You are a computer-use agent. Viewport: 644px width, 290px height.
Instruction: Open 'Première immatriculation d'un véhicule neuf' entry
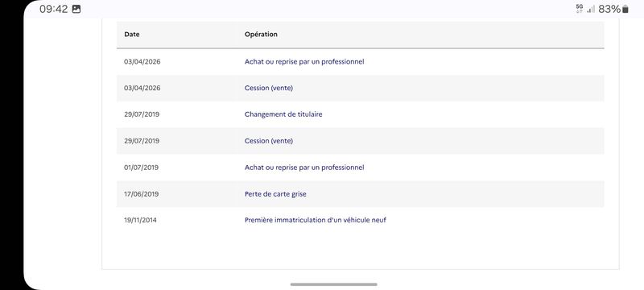point(316,220)
